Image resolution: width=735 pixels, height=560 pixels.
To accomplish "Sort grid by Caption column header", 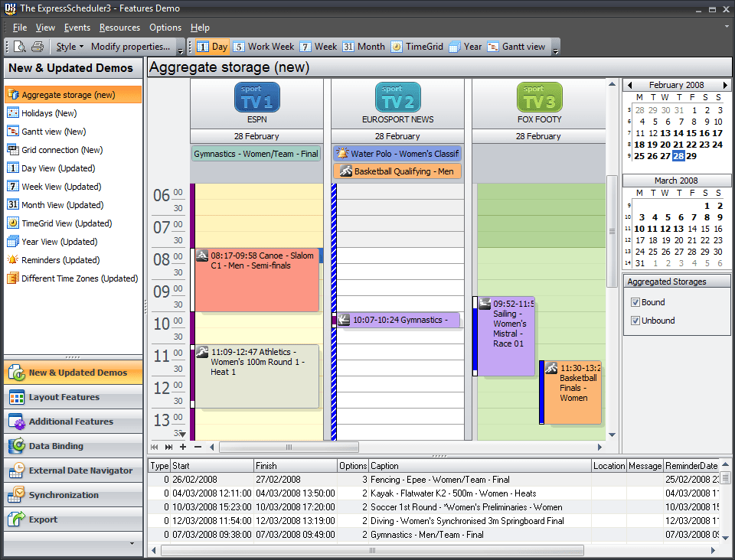I will pos(480,466).
